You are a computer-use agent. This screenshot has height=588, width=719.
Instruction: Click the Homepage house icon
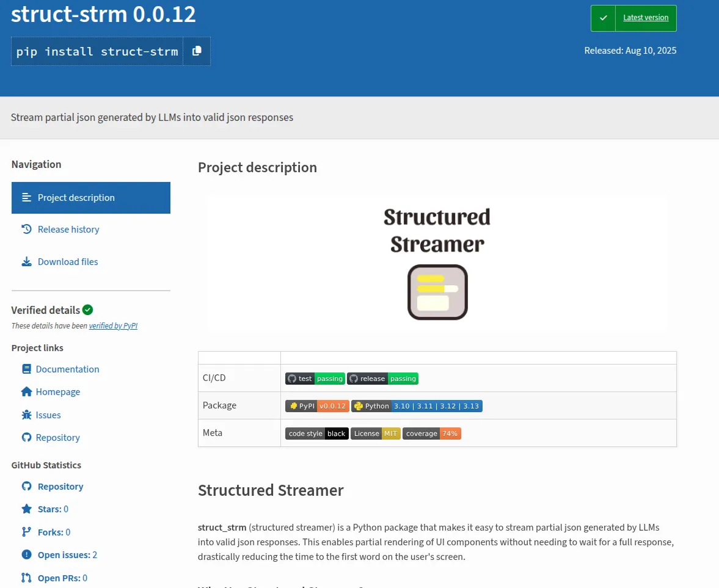tap(27, 392)
